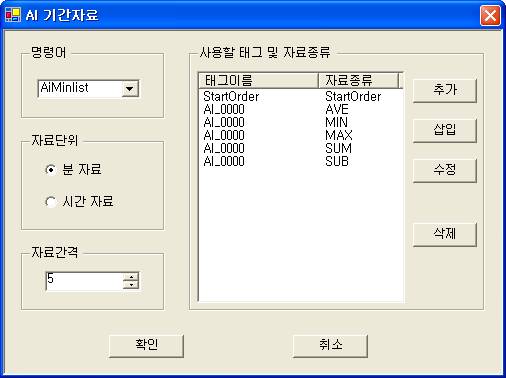Viewport: 506px width, 378px height.
Task: Open the AiMinlist command dropdown arrow
Action: coord(130,89)
